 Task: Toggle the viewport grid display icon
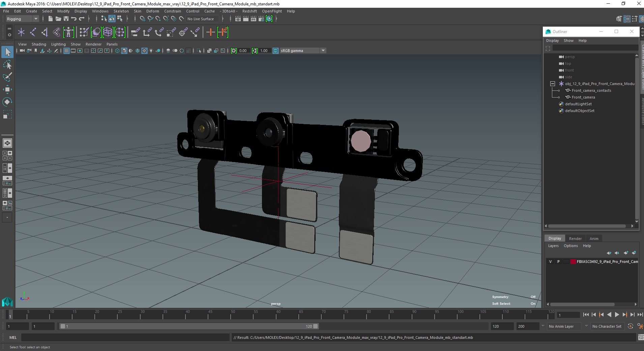[66, 51]
